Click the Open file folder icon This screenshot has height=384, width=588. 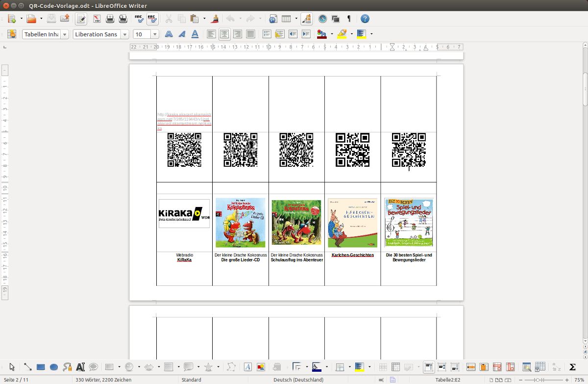31,19
